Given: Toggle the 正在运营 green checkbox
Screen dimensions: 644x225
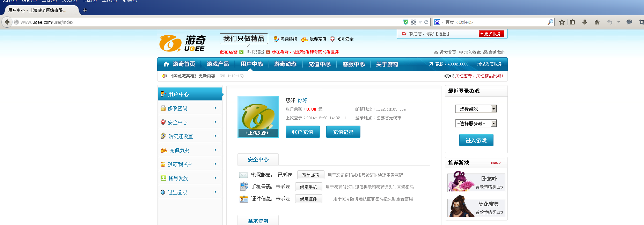Looking at the screenshot, I should point(241,52).
